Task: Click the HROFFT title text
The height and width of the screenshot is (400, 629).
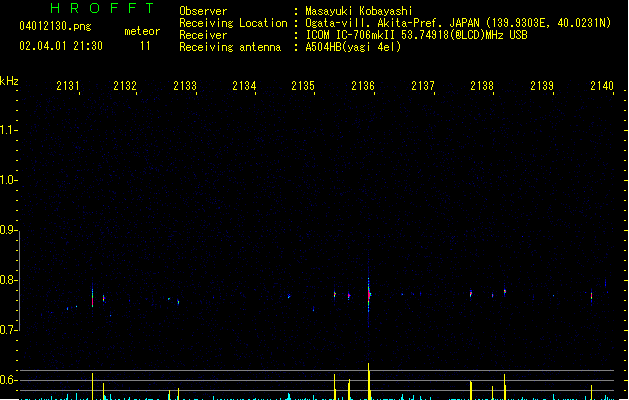Action: 102,8
